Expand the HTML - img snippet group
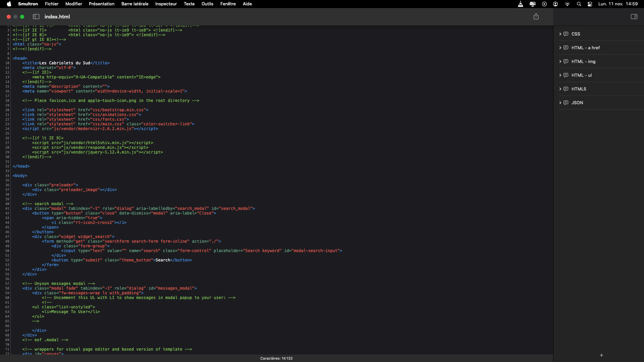This screenshot has height=362, width=644. click(x=560, y=61)
